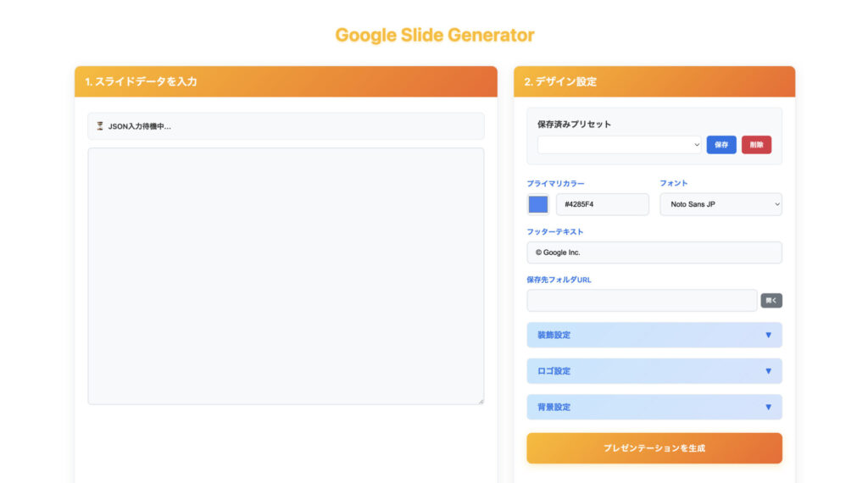The image size is (868, 483).
Task: Click inside the large JSON slide data textarea
Action: click(x=286, y=275)
